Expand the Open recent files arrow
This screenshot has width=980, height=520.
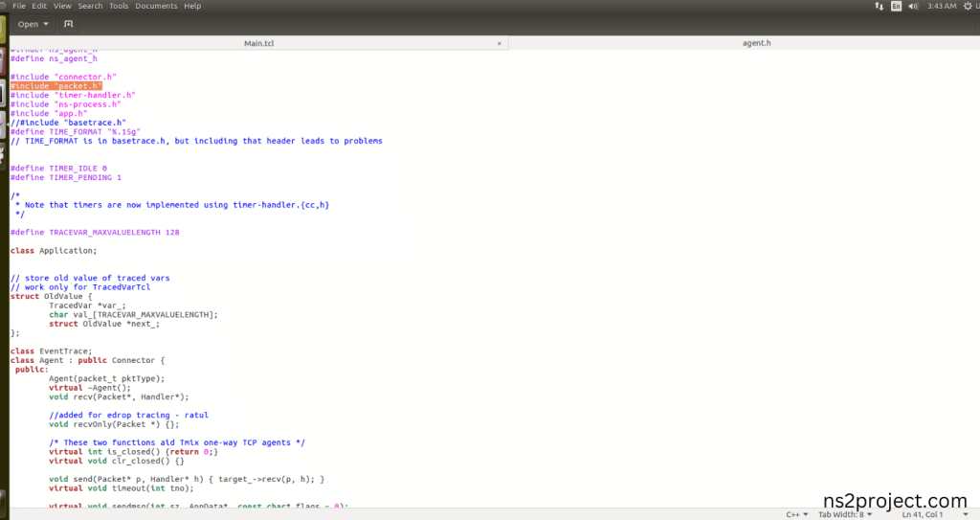(x=46, y=24)
